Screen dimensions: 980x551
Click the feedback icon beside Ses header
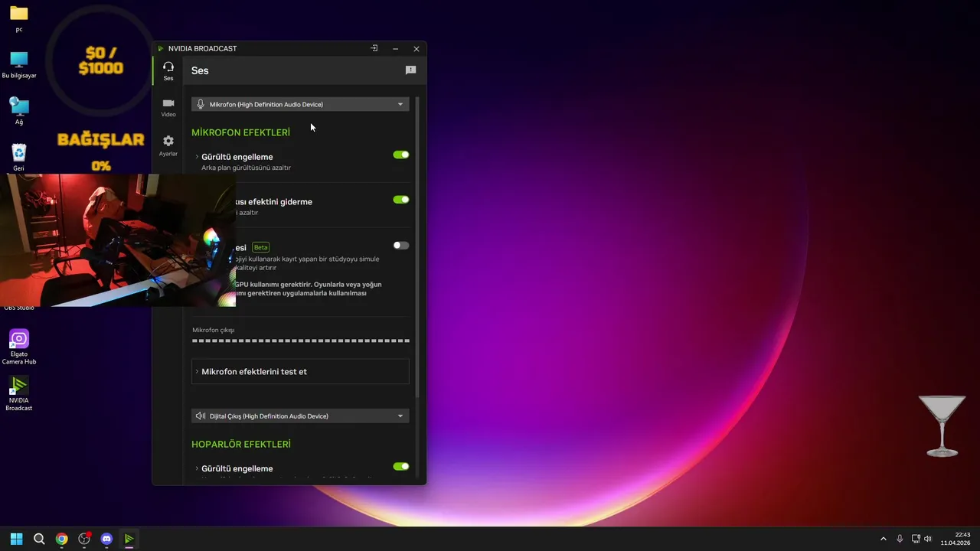tap(410, 70)
